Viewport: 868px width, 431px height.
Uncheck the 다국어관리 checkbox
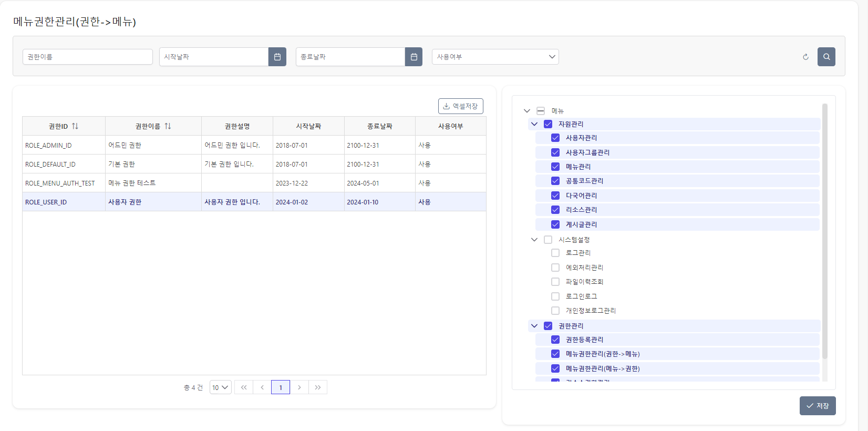click(555, 196)
